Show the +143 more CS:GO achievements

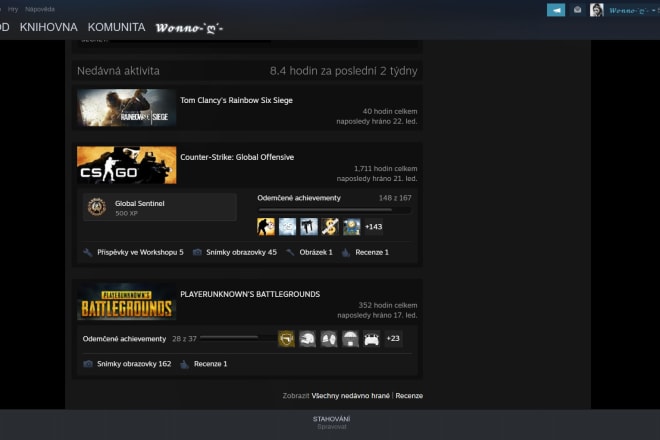pyautogui.click(x=373, y=227)
